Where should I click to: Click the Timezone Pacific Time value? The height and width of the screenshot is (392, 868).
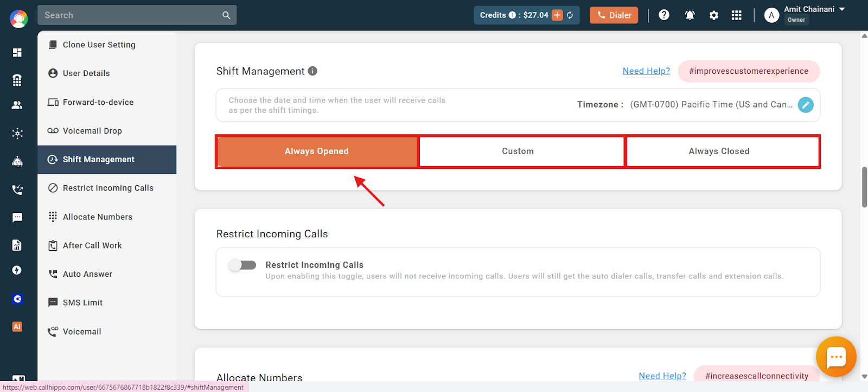coord(711,105)
